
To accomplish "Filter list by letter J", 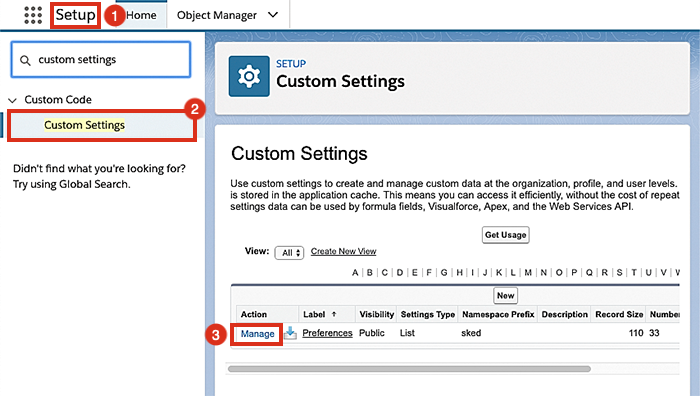I will [485, 272].
